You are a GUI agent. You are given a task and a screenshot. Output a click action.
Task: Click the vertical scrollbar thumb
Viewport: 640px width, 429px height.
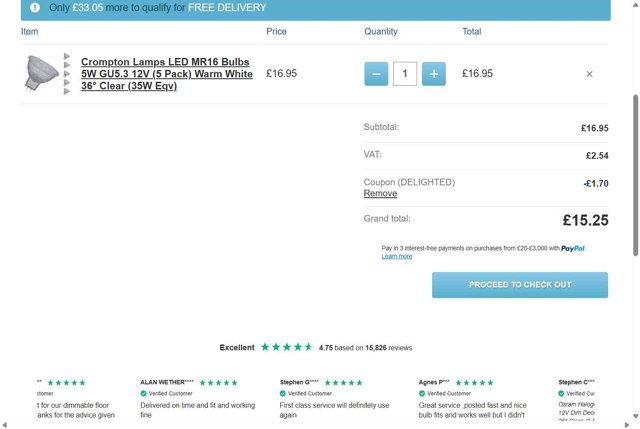click(635, 176)
